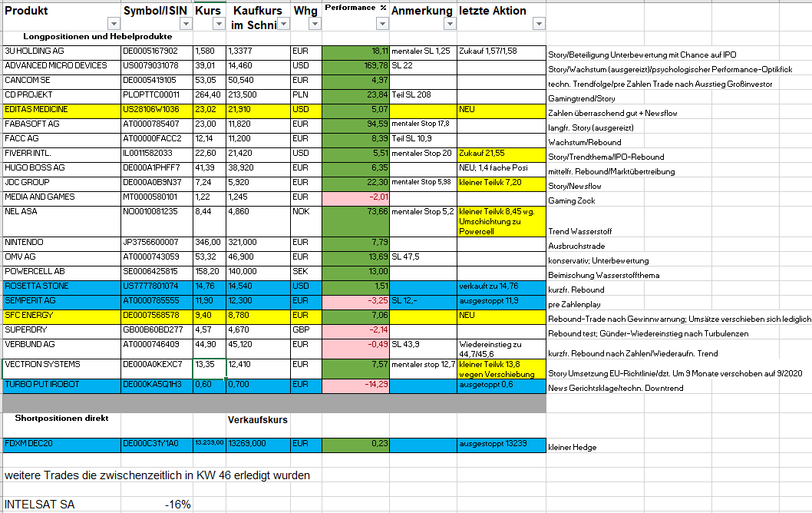Select the NEL ASA performance cell 73,66
The image size is (812, 513).
click(355, 212)
